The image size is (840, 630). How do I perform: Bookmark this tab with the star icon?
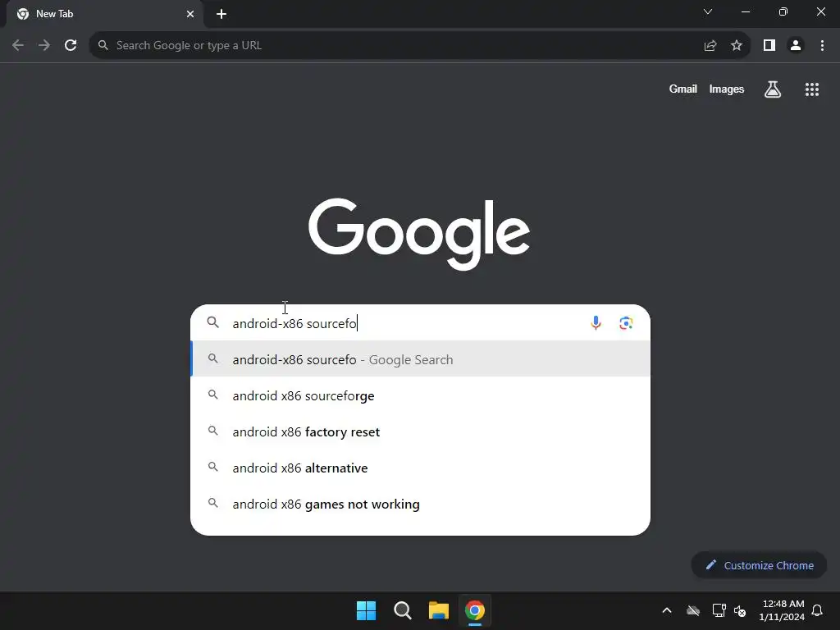click(x=737, y=46)
